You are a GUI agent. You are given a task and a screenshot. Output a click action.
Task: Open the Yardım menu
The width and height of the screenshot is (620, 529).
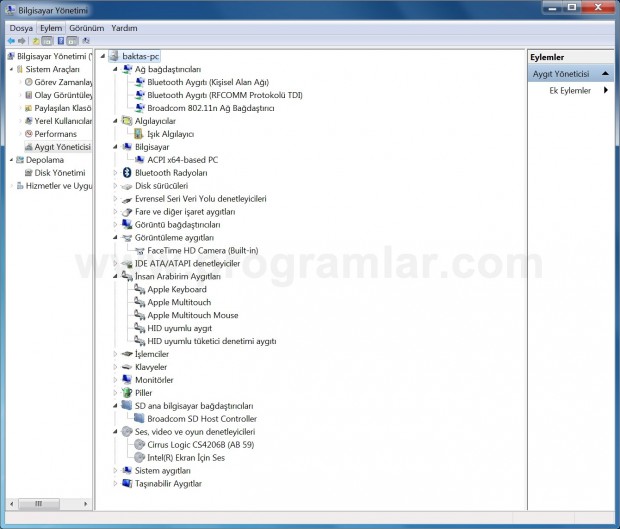click(x=124, y=28)
